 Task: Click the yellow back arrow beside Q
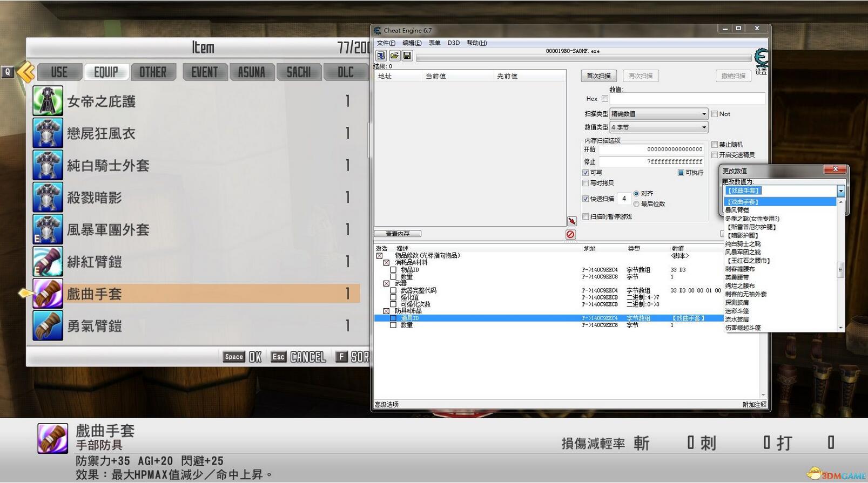coord(25,72)
